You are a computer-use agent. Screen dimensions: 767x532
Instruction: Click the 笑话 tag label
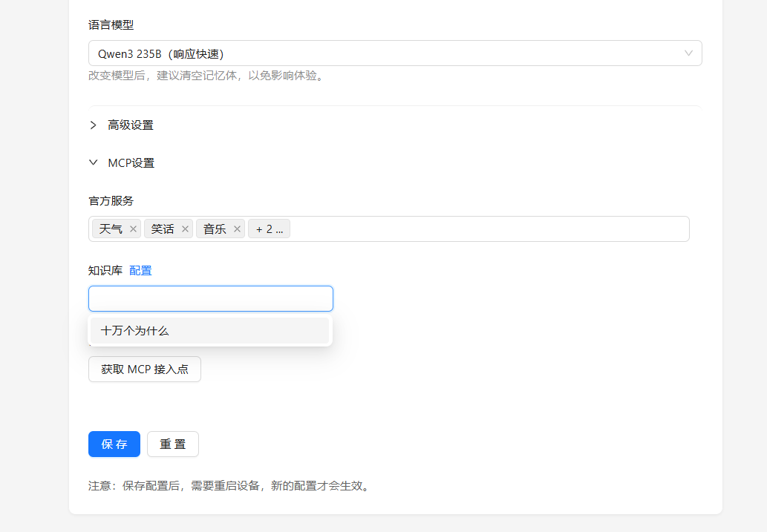[x=163, y=229]
